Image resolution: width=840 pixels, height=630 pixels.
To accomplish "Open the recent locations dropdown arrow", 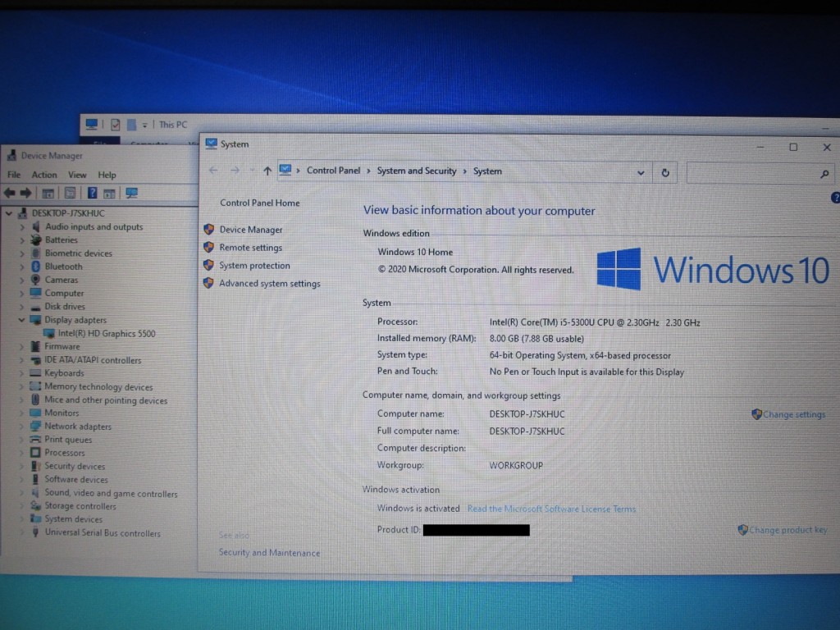I will [252, 171].
